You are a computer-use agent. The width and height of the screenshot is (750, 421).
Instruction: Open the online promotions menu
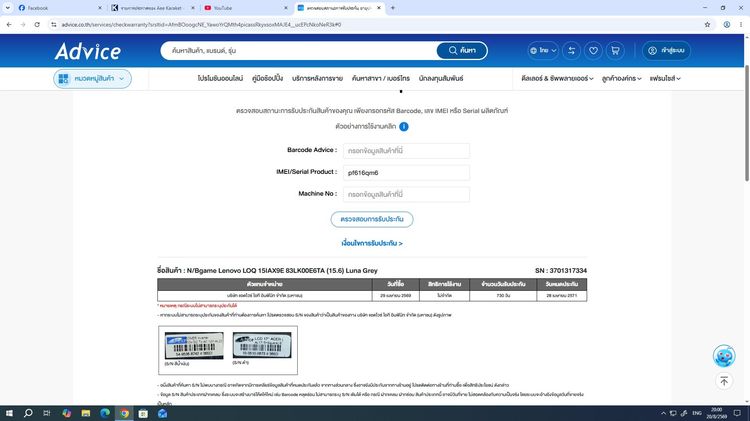(x=221, y=78)
